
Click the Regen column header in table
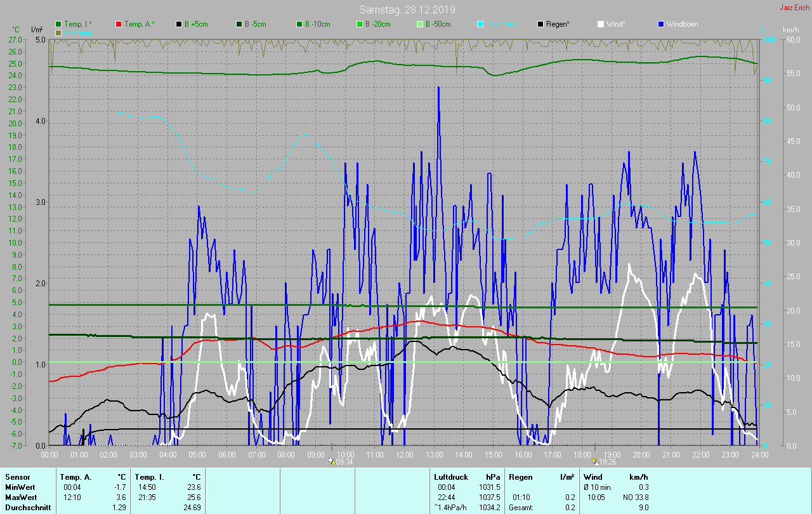(521, 477)
